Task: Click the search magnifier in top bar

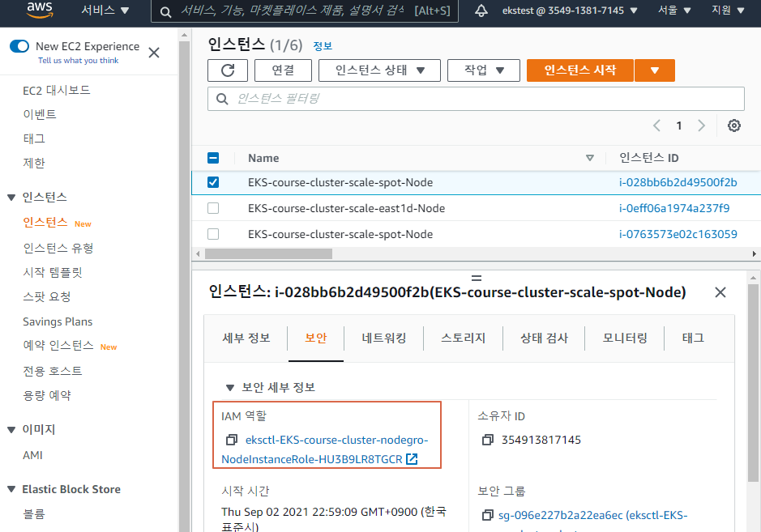Action: (165, 11)
